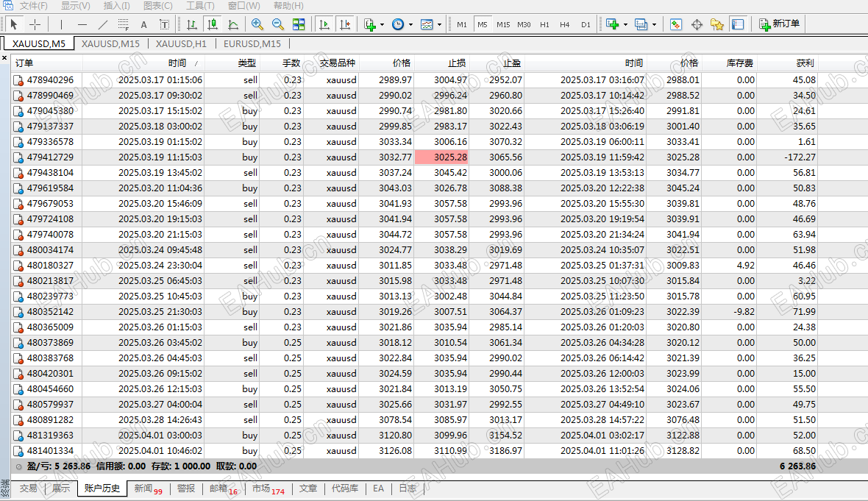
Task: Select order row 478940296
Action: click(440, 79)
